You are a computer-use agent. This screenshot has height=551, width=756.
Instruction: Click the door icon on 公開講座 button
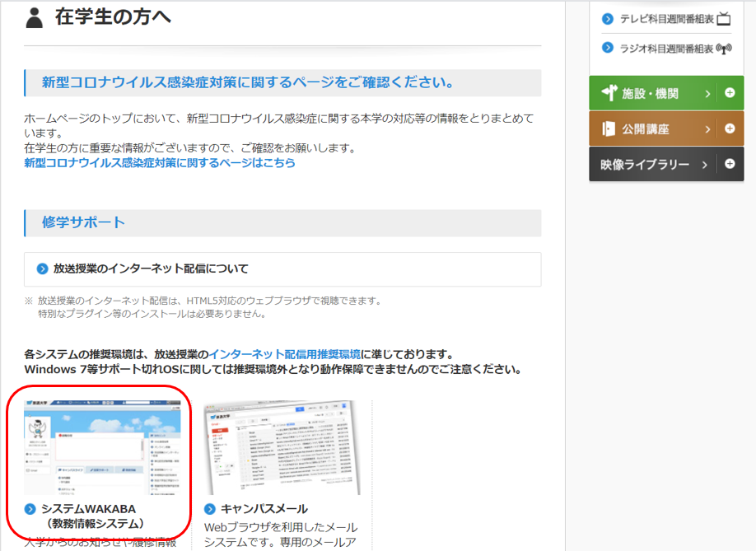click(x=608, y=128)
